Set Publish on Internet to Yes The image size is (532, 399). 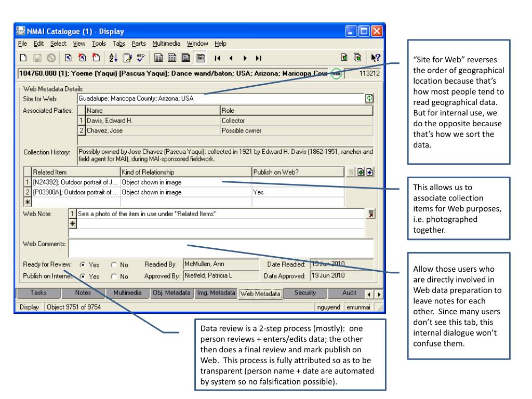click(83, 276)
